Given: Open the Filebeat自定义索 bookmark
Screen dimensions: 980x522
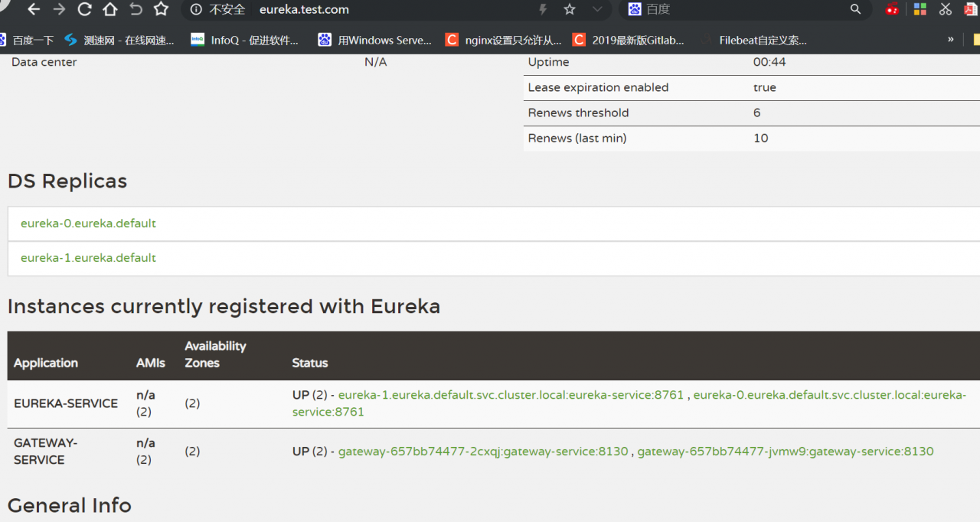Looking at the screenshot, I should 753,40.
